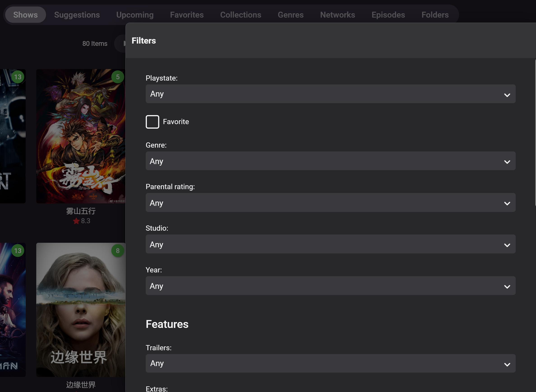
Task: Click the 13 badge on bottom-left poster
Action: coord(18,251)
